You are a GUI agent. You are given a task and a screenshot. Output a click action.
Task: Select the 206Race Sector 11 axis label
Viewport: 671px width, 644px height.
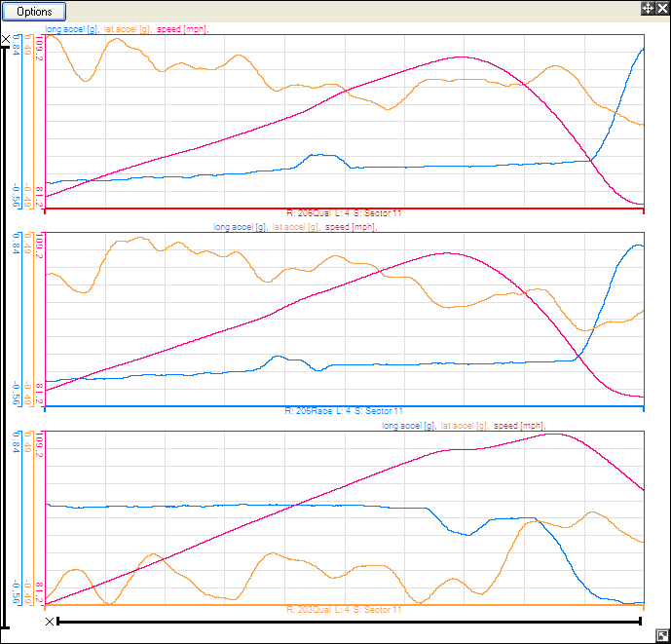tap(344, 411)
